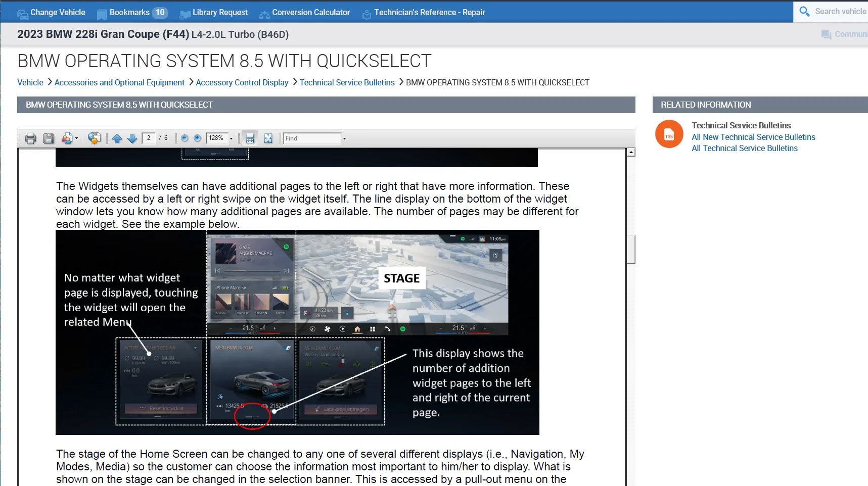Screen dimensions: 868x486
Task: Open Accessory Control Display breadcrumb
Action: (242, 82)
